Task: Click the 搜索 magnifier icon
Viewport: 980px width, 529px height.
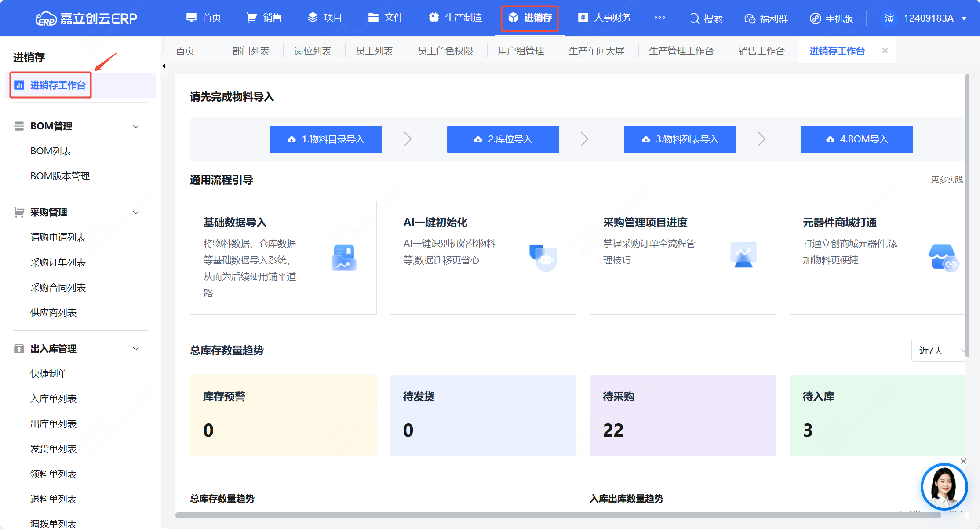Action: click(x=695, y=18)
